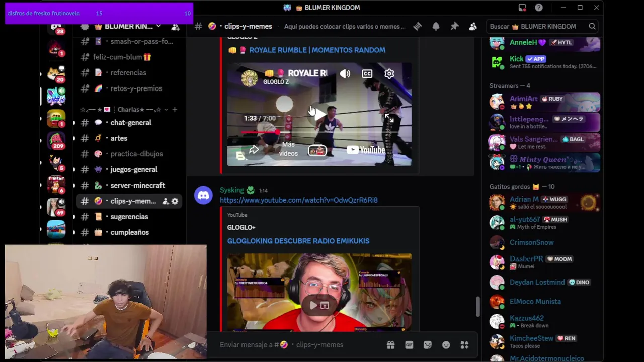Open notification settings bell icon
Screen dimensions: 644x362
(x=436, y=26)
